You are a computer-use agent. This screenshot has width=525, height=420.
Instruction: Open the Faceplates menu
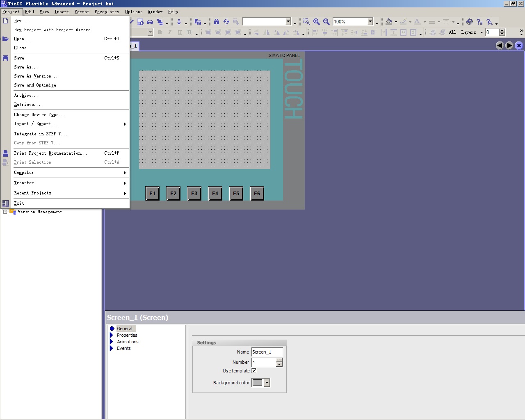pos(107,12)
